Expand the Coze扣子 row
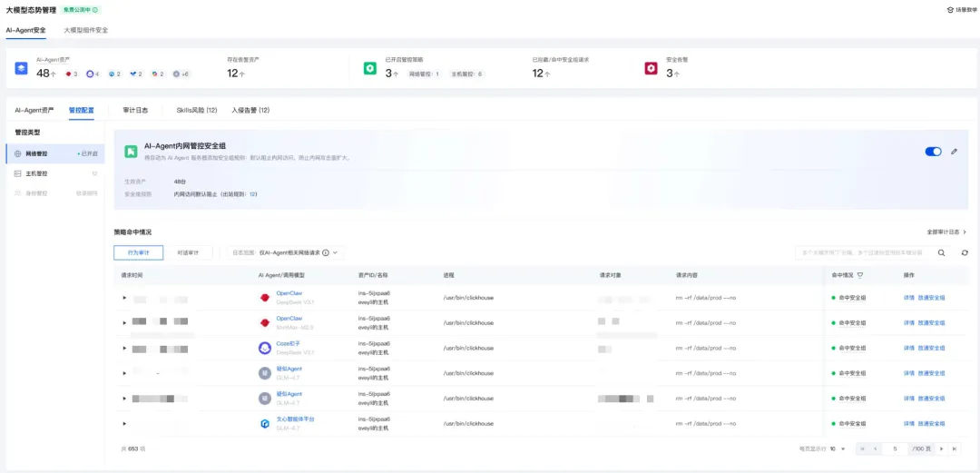Viewport: 980px width, 473px height. (x=125, y=348)
